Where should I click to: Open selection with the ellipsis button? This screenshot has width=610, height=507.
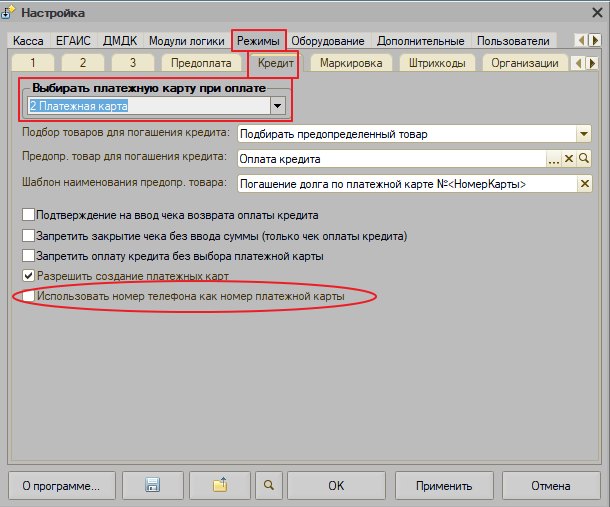click(x=554, y=158)
